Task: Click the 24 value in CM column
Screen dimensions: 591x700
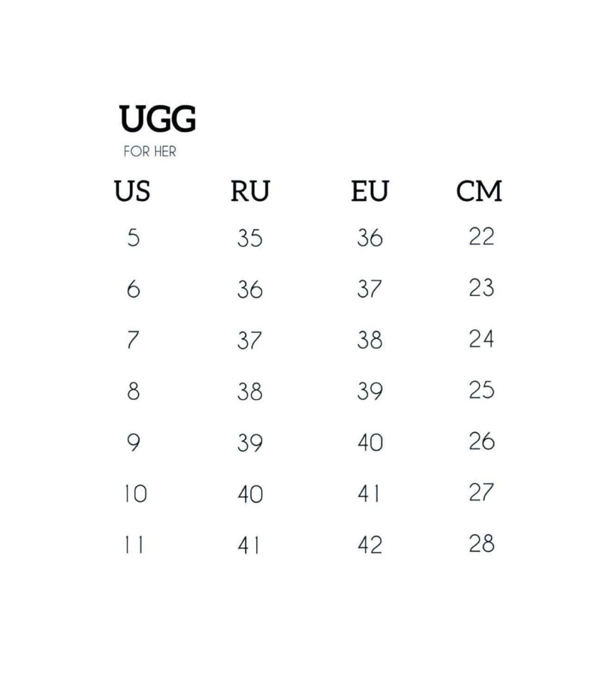Action: [482, 339]
